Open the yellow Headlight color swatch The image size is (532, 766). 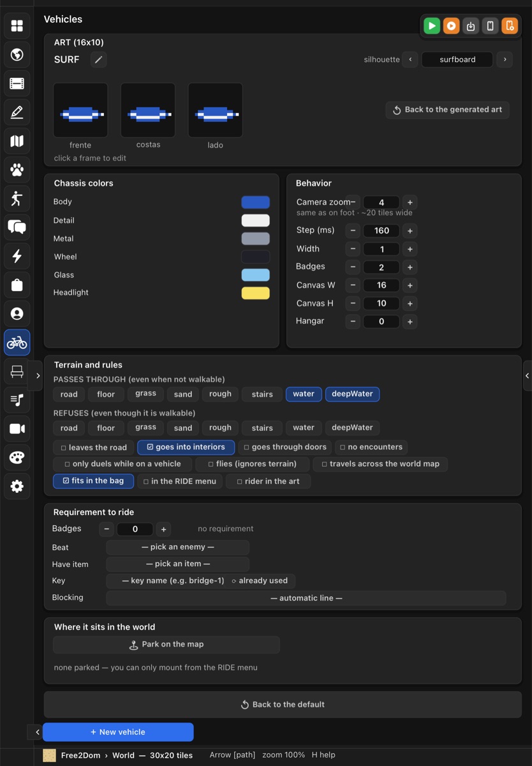pyautogui.click(x=255, y=293)
